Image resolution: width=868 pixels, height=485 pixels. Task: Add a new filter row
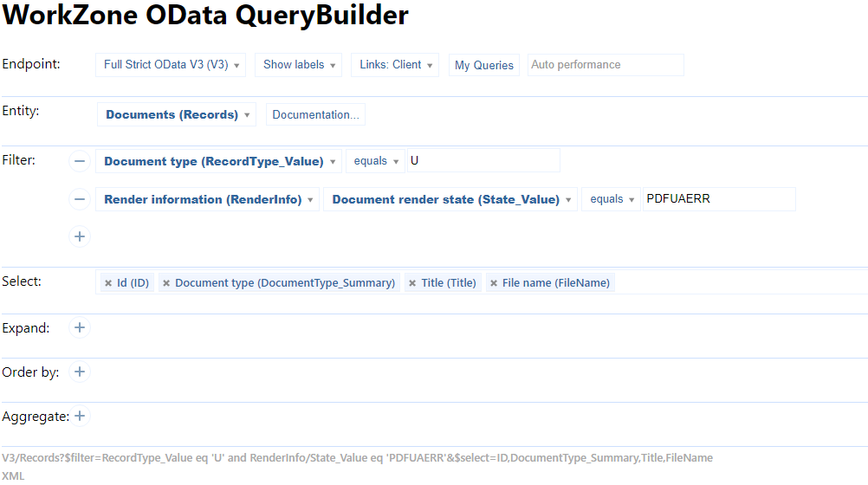click(80, 236)
